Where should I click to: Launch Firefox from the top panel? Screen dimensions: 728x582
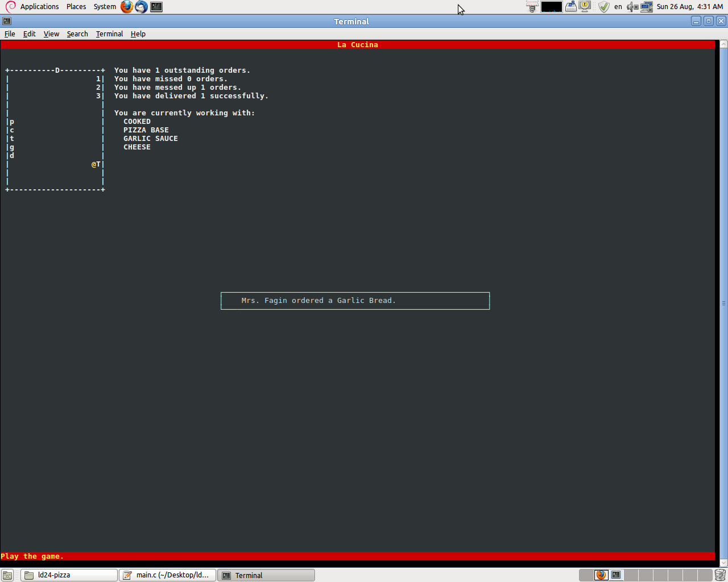click(x=127, y=7)
